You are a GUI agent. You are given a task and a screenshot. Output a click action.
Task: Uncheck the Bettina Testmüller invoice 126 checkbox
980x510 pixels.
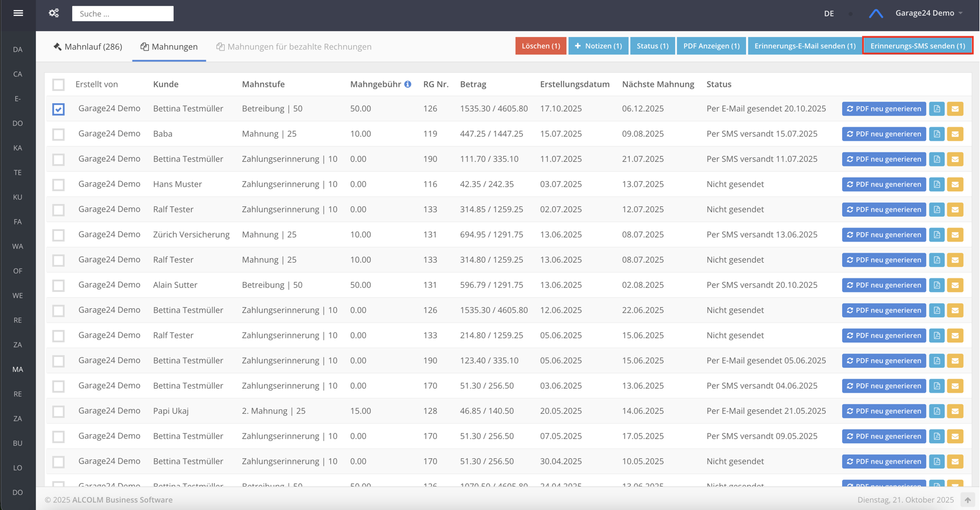click(59, 109)
